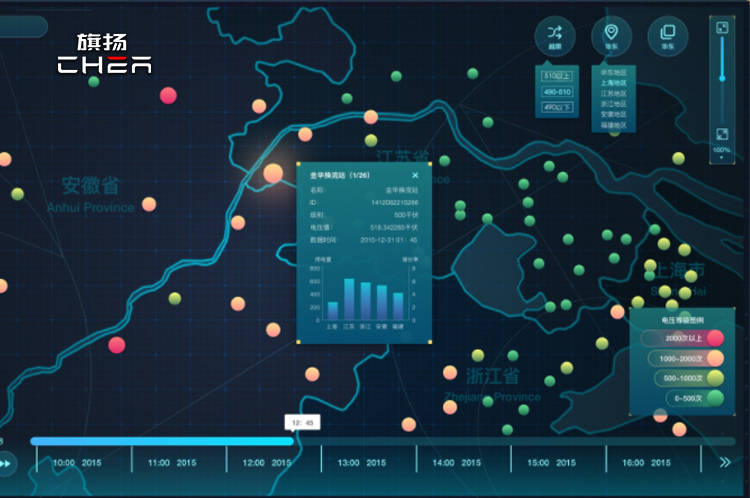Select the 490-510 filter option
Viewport: 750px width, 498px height.
pos(556,91)
